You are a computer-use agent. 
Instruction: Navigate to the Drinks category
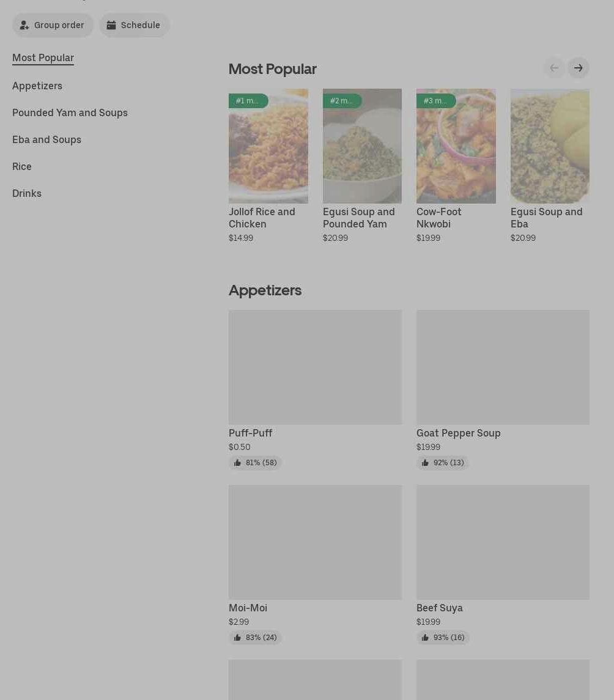(x=27, y=193)
